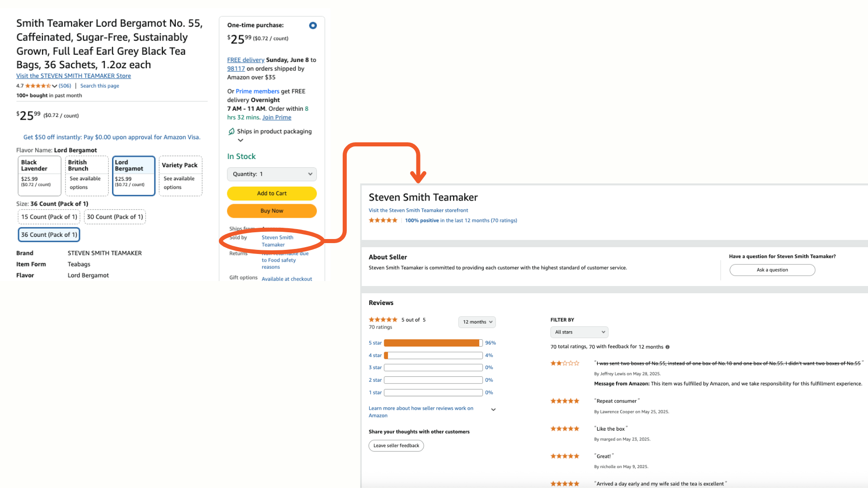Click the Buy Now button
Screen dimensions: 868x488
tap(272, 211)
